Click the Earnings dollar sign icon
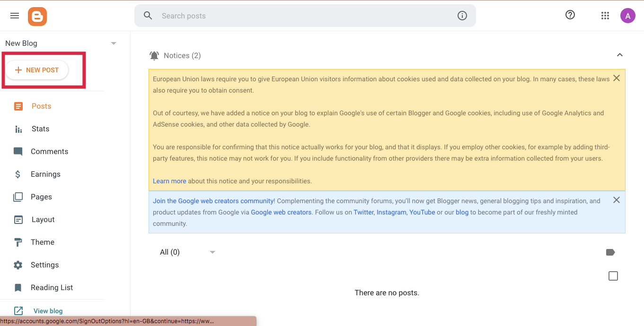Screen dimensions: 644x326 click(18, 174)
